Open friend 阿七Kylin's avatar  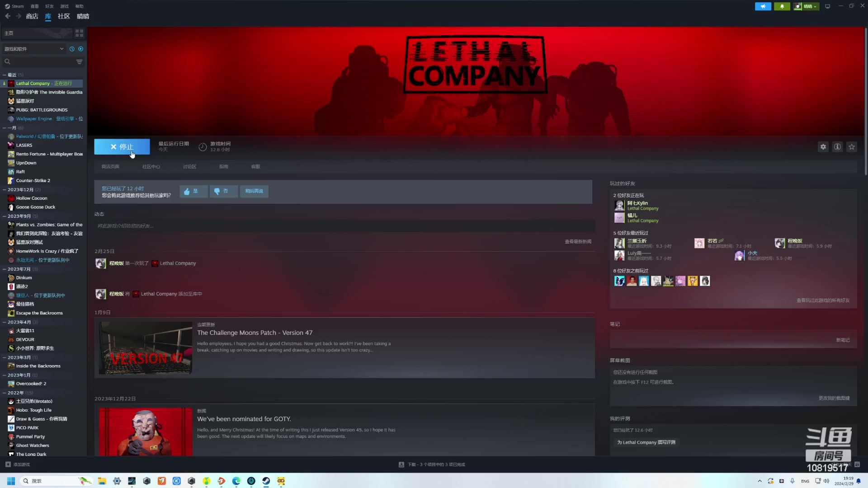(619, 206)
